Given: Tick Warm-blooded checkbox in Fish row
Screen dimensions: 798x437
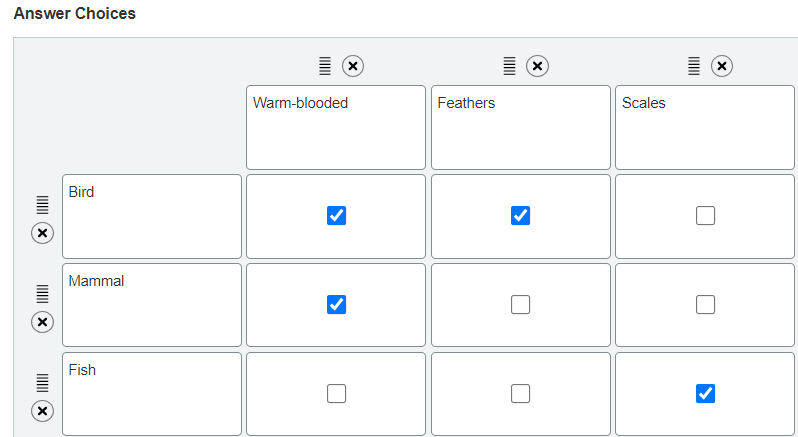Looking at the screenshot, I should coord(337,394).
